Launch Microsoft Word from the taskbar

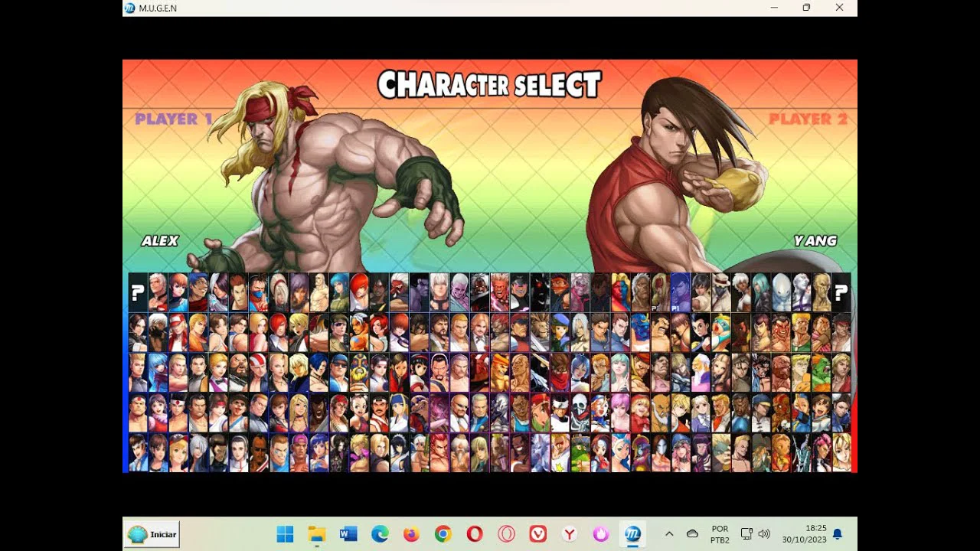tap(348, 534)
